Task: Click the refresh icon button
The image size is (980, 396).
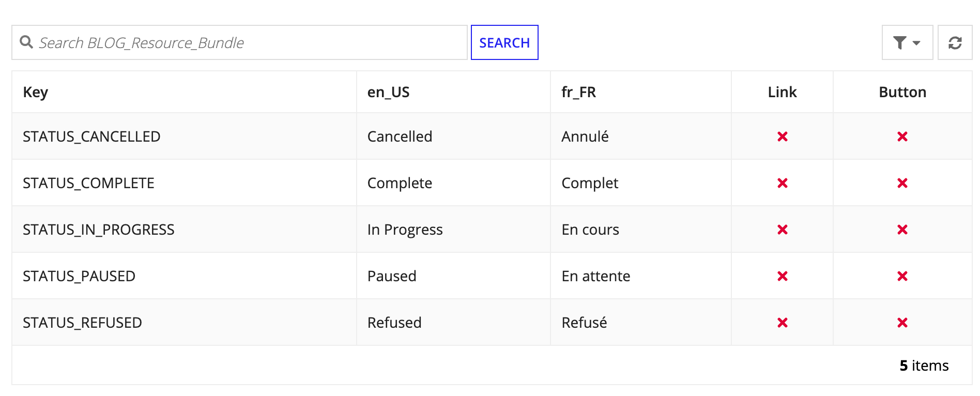Action: coord(955,43)
